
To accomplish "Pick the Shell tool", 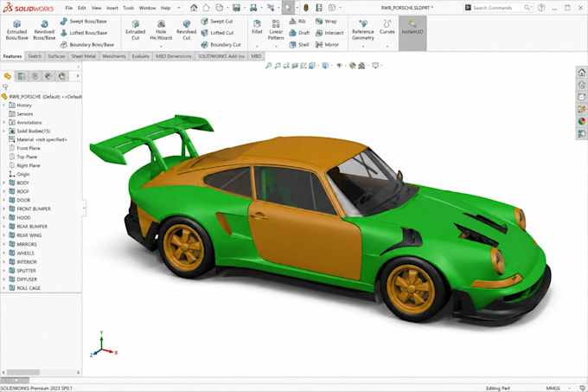I will (299, 45).
